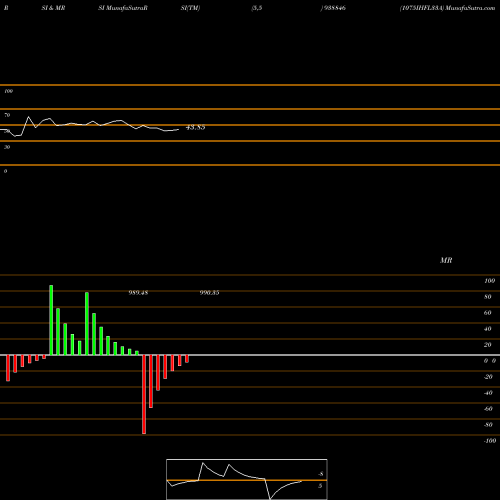Click the RSI value label 43.35
Viewport: 500px width, 500px height.
tap(195, 127)
